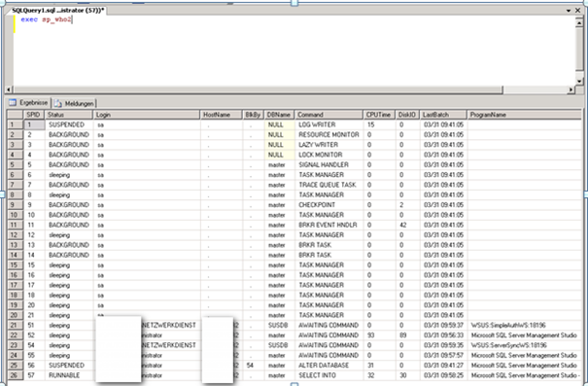Image resolution: width=588 pixels, height=386 pixels.
Task: Click the ALTER DATABASE command cell
Action: [329, 366]
